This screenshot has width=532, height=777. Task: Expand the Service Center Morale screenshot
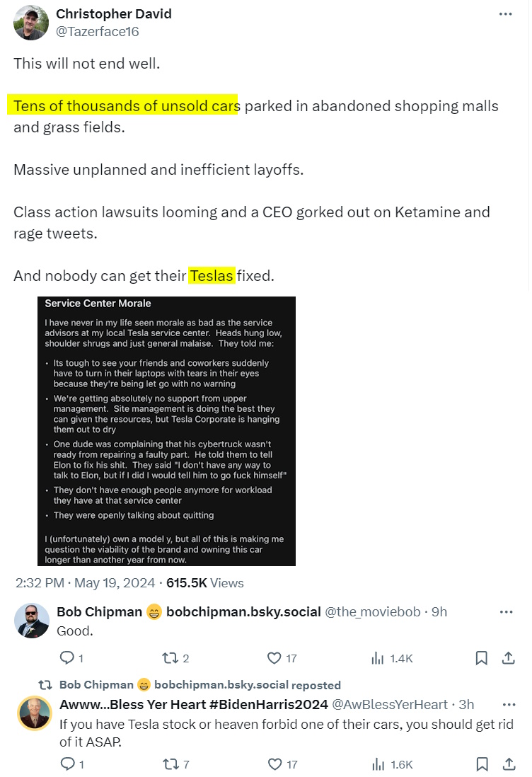(x=166, y=431)
